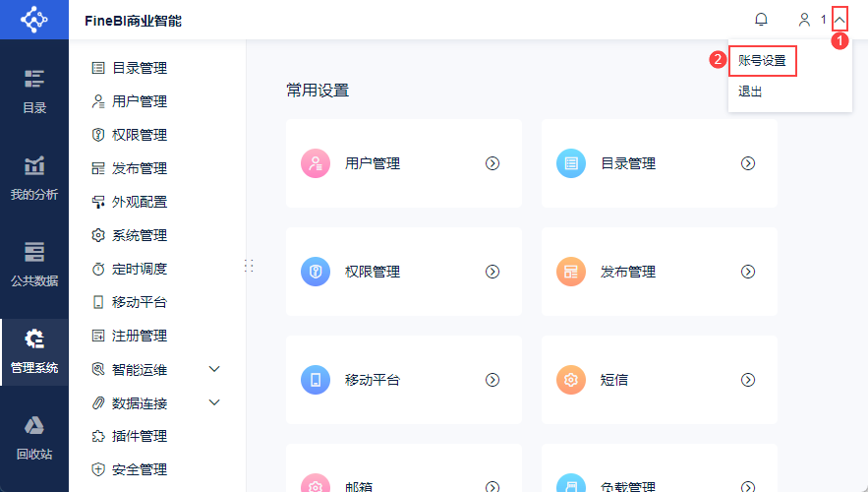868x492 pixels.
Task: Open 权限管理 in the side menu
Action: [139, 135]
